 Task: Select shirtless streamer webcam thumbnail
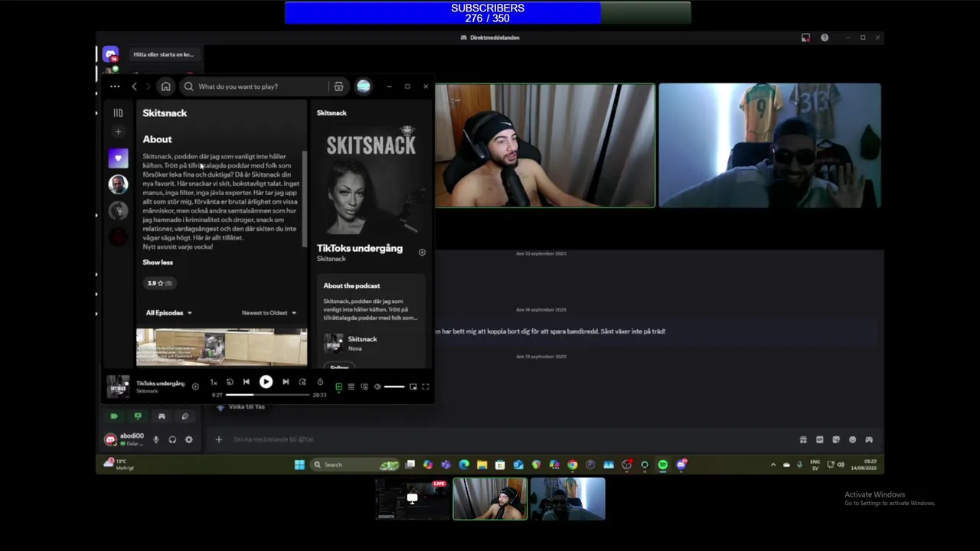490,499
